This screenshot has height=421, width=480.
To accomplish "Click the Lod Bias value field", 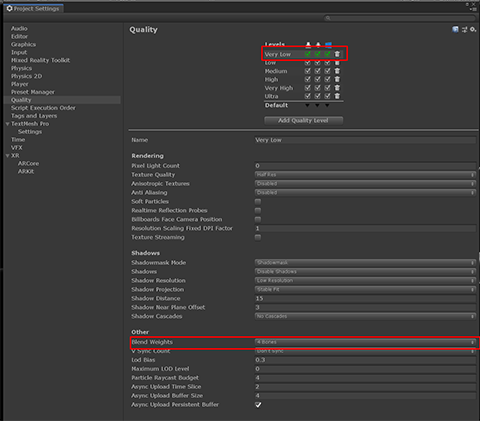I will [x=365, y=360].
